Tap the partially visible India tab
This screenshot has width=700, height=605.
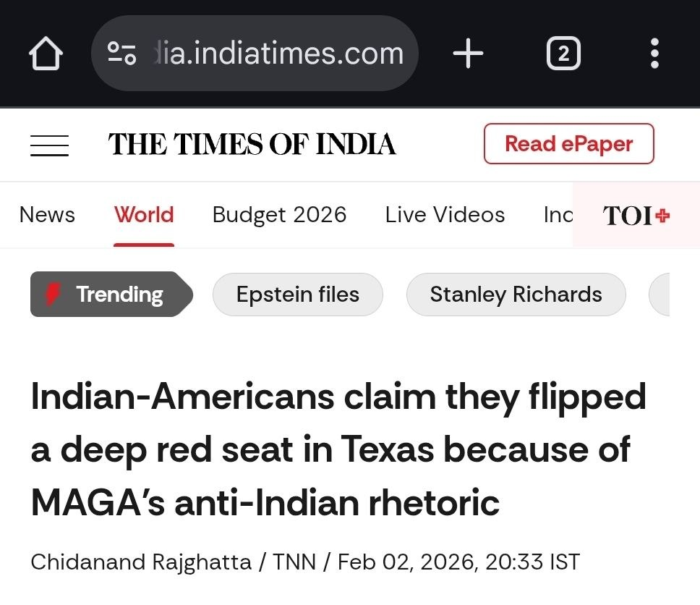click(x=558, y=215)
